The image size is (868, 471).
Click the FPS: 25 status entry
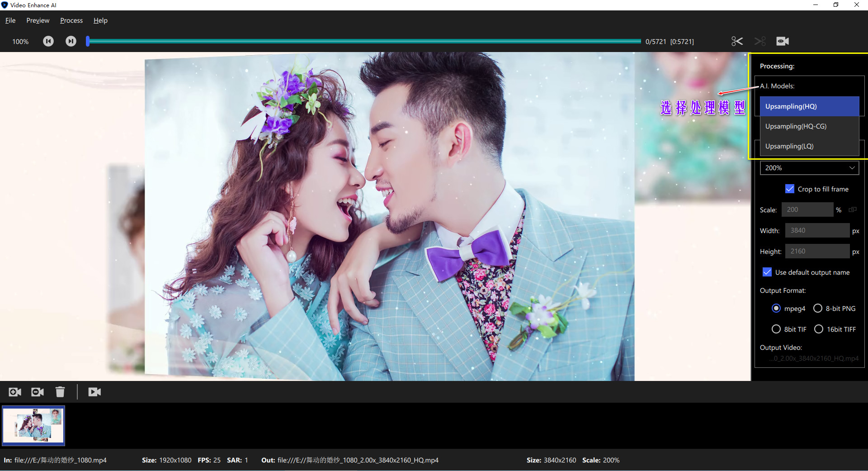209,460
